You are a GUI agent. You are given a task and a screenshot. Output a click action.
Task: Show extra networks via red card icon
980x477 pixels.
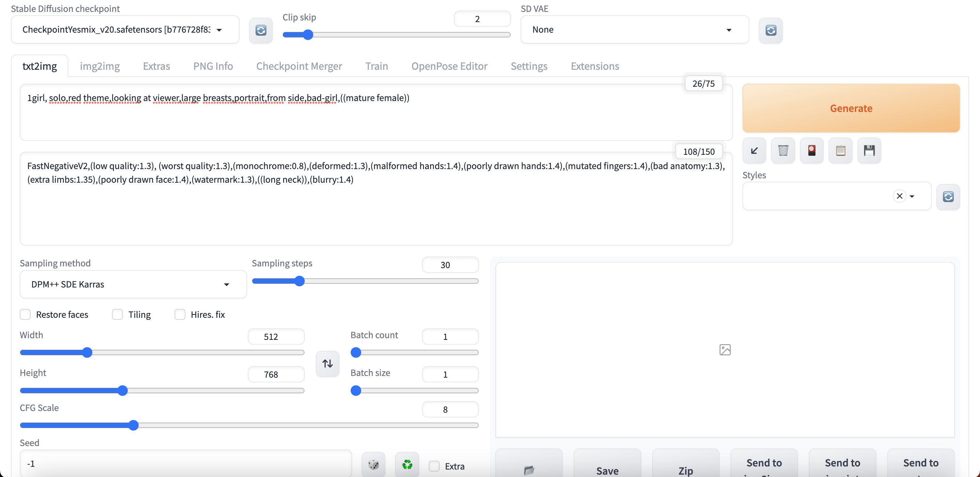[x=812, y=151]
